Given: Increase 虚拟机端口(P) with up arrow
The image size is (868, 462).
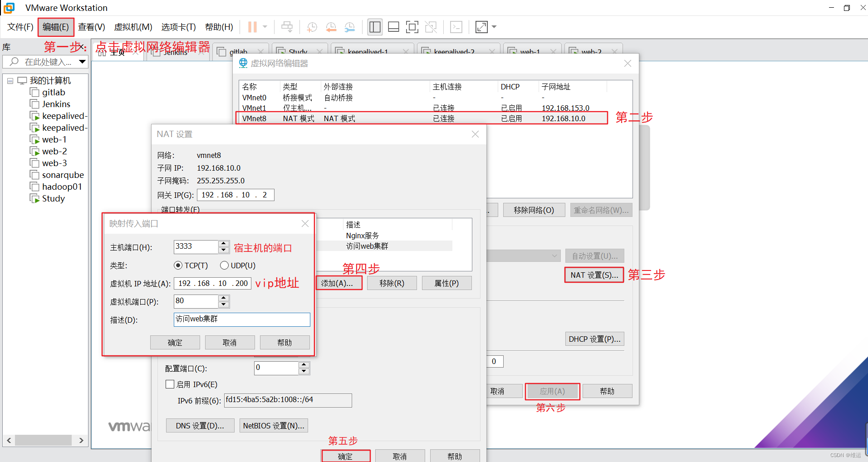Looking at the screenshot, I should coord(224,298).
